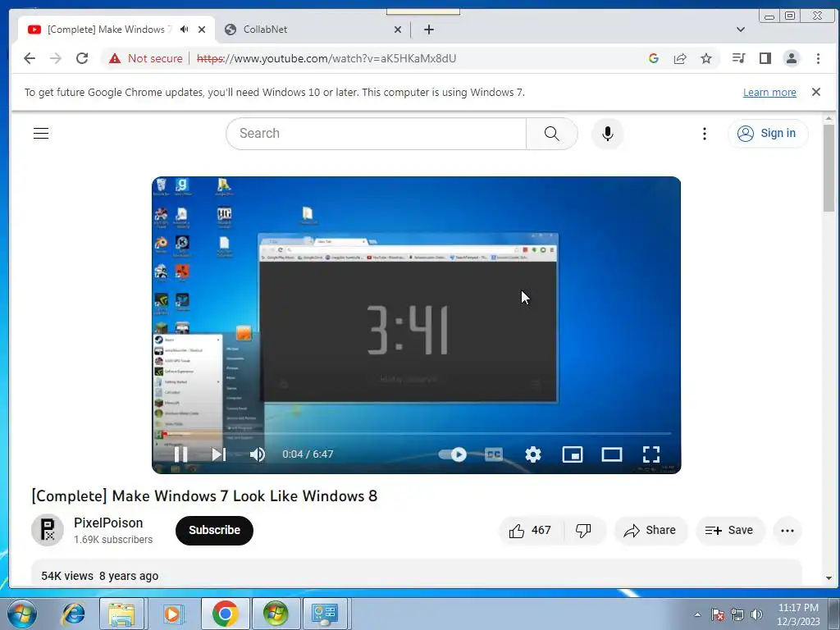This screenshot has width=840, height=630.
Task: Show hidden tray icons arrow
Action: click(x=697, y=614)
